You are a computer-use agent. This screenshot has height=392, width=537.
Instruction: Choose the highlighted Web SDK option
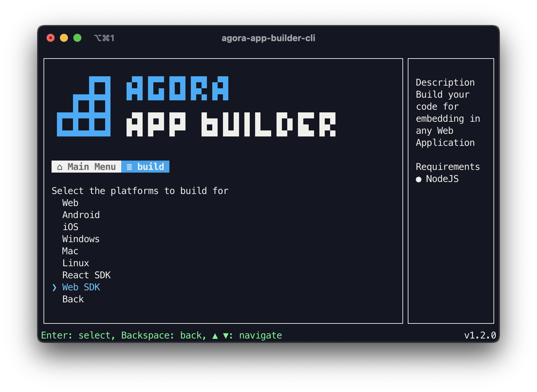pyautogui.click(x=81, y=287)
